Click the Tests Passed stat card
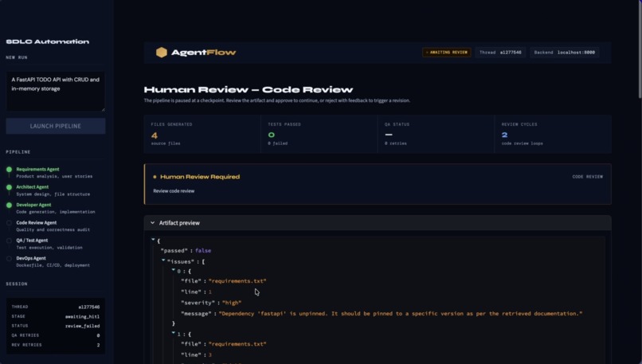This screenshot has height=364, width=642. [319, 134]
